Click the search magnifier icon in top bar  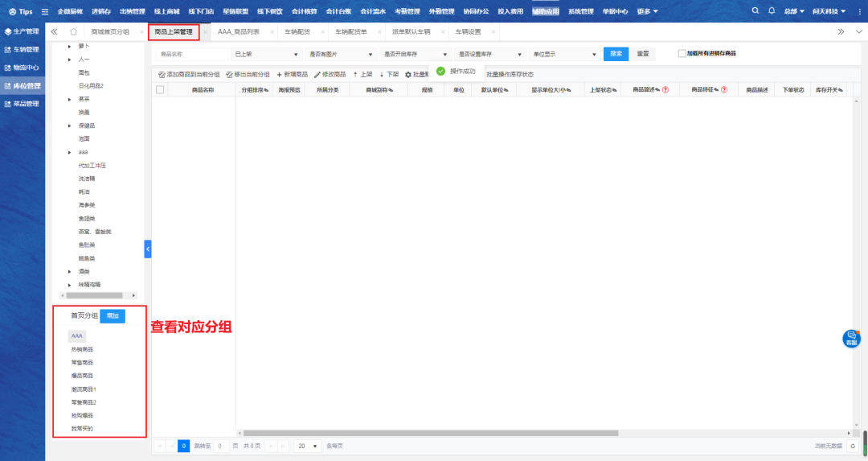(x=755, y=11)
